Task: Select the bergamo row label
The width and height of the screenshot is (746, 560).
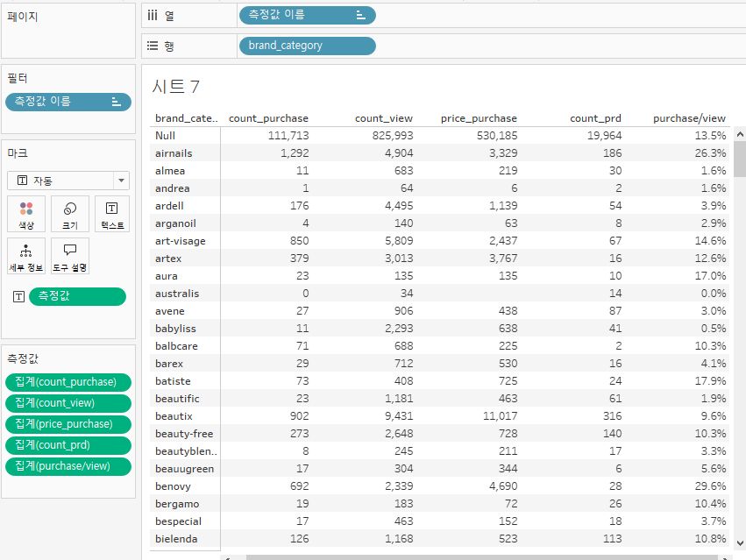Action: tap(177, 504)
